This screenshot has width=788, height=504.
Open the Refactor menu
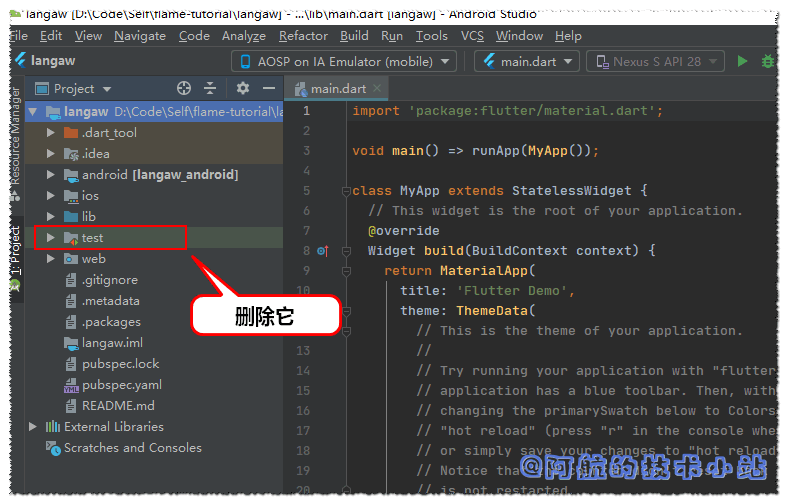click(303, 35)
